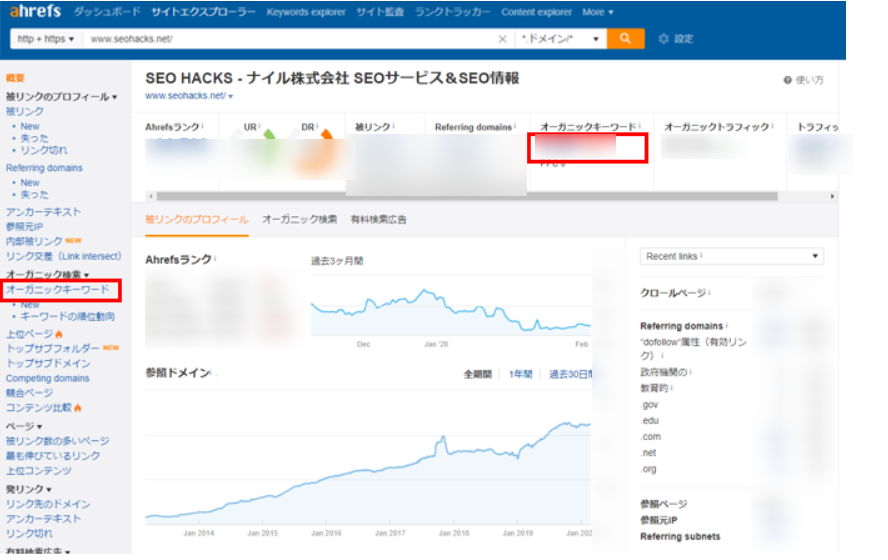Viewport: 888px width, 560px height.
Task: Open the *.ドメイン/* mode dropdown
Action: (x=561, y=39)
